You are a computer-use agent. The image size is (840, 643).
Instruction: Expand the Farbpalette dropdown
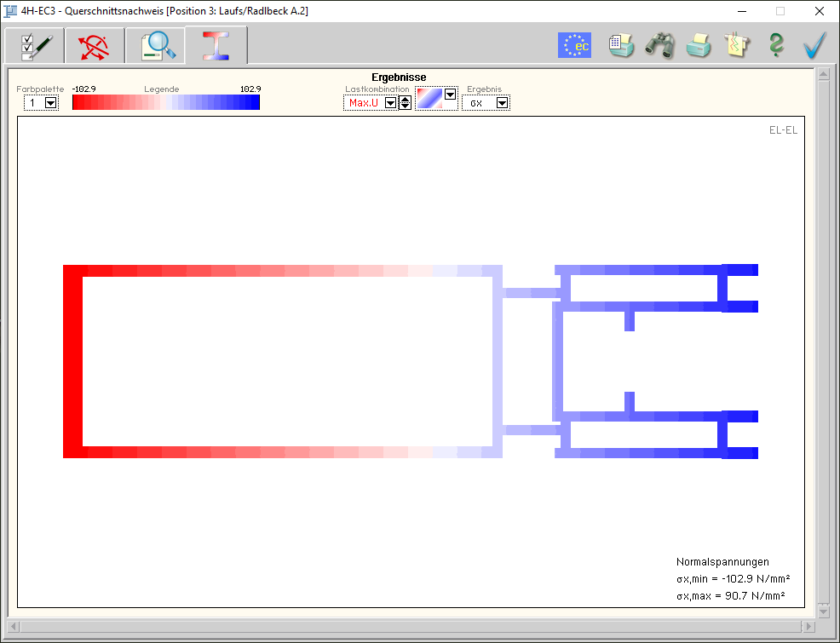[x=50, y=103]
